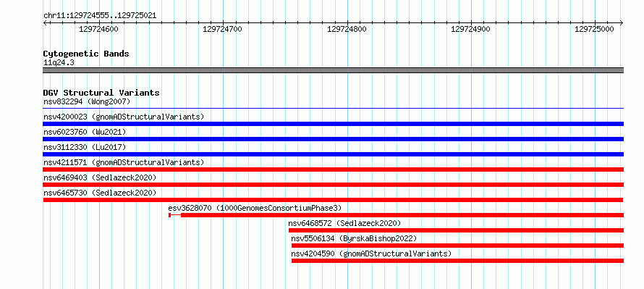The image size is (644, 289).
Task: Open variant nsv6468572 (Sedlazeck2020) label
Action: coord(344,223)
